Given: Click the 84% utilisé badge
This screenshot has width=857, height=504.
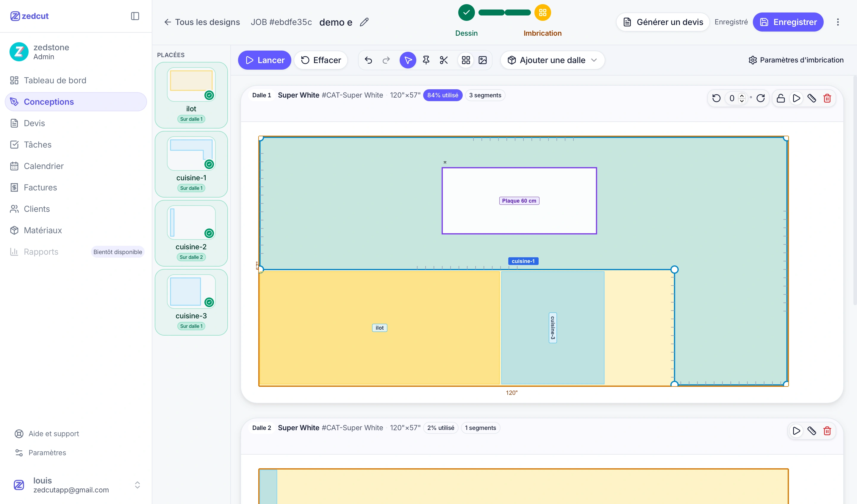Looking at the screenshot, I should coord(442,95).
